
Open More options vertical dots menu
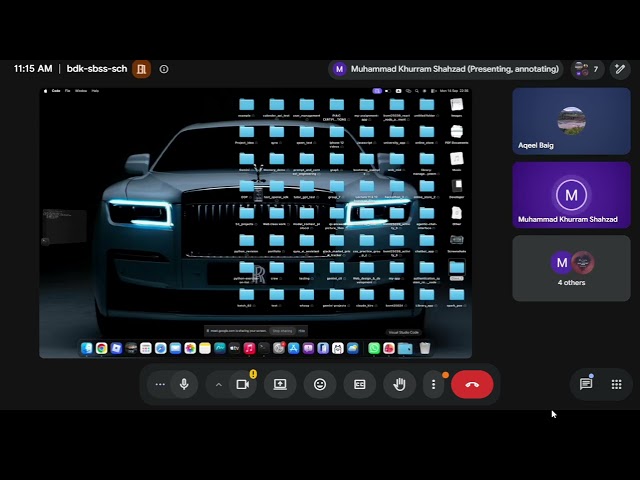pyautogui.click(x=433, y=384)
